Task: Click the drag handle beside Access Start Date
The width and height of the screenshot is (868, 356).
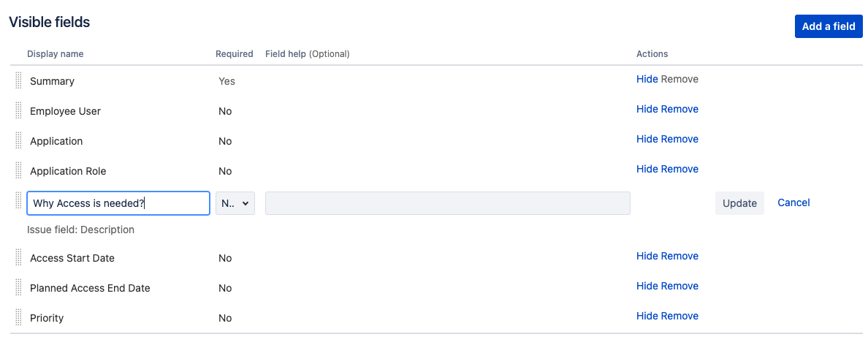Action: [x=19, y=257]
